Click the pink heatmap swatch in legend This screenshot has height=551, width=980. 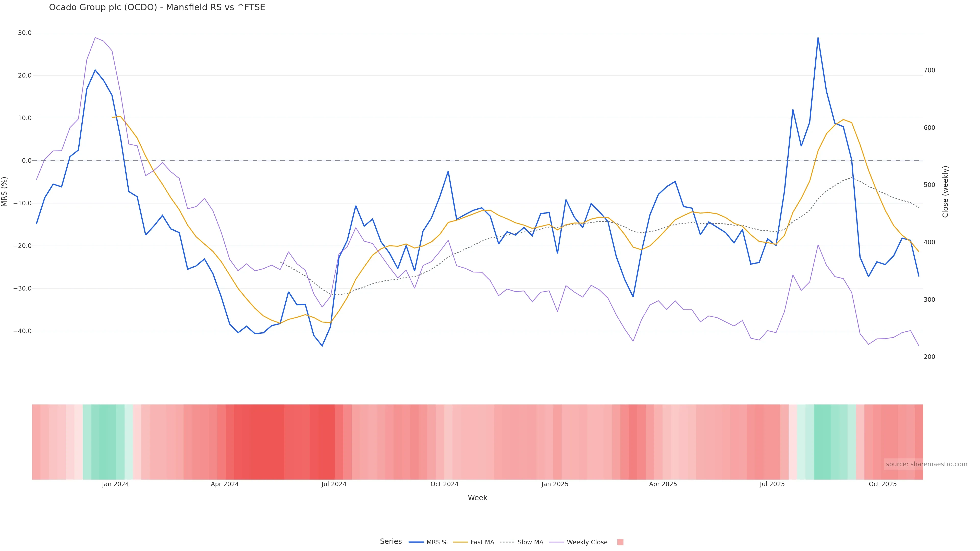[620, 542]
